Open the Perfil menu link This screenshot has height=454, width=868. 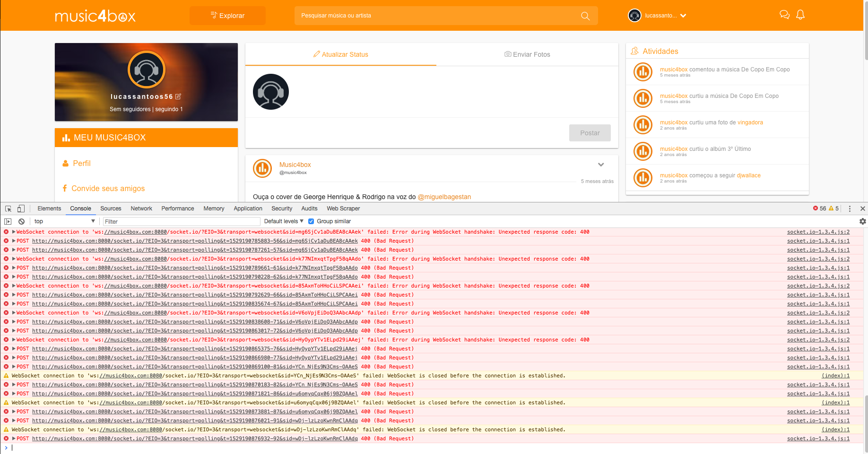click(82, 163)
